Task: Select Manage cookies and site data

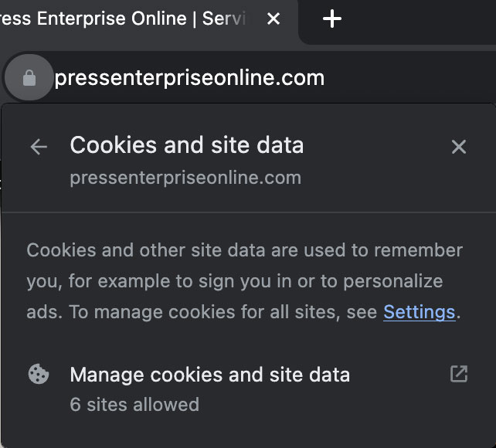Action: click(248, 389)
